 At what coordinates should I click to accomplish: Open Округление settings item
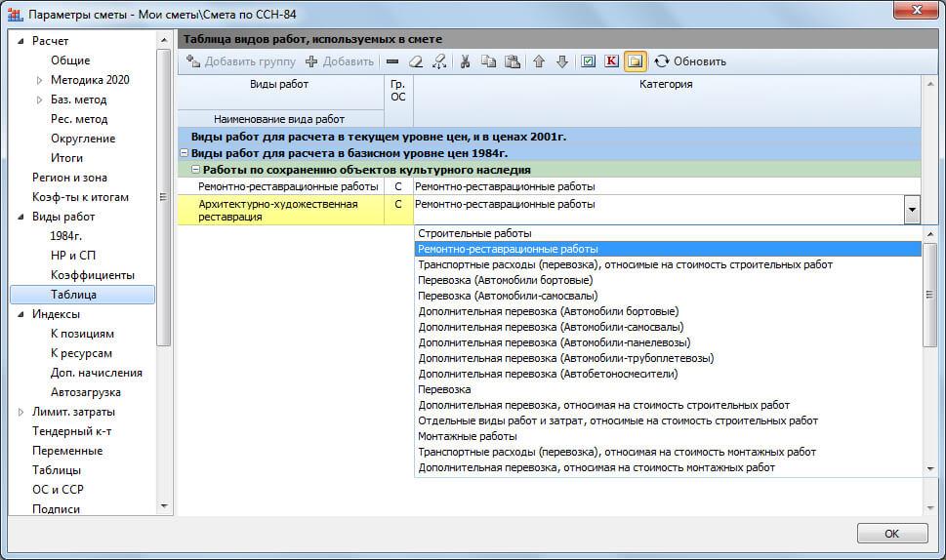[83, 139]
